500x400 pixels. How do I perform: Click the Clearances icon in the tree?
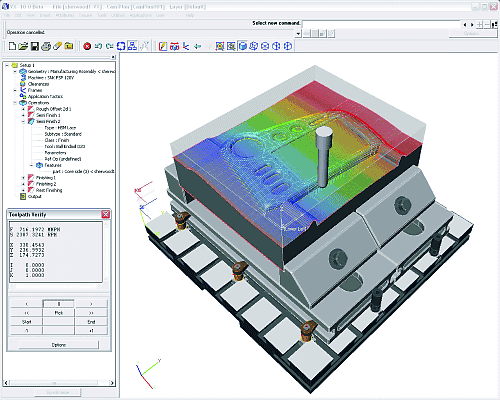[x=23, y=84]
